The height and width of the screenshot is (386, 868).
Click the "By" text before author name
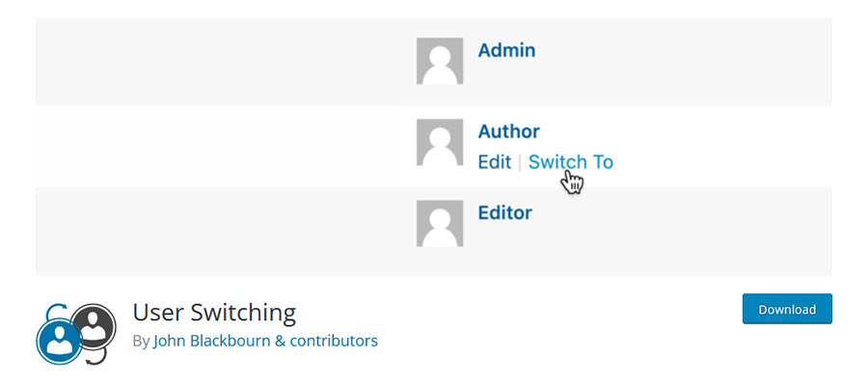tap(141, 341)
